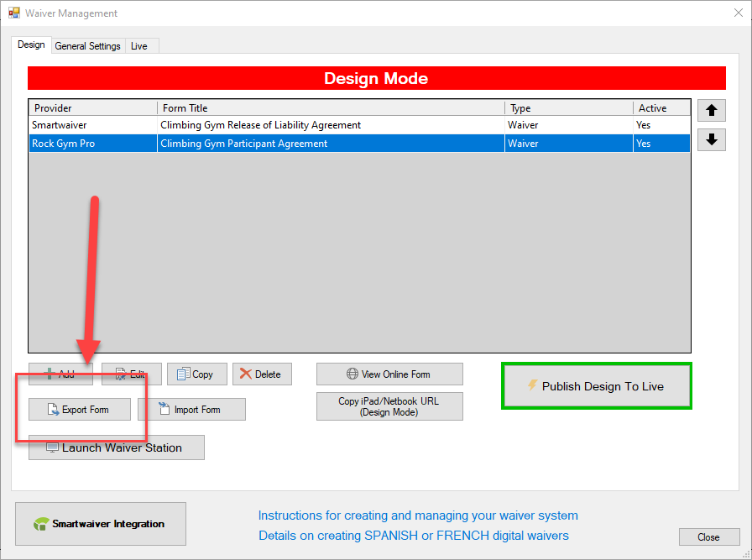
Task: Publish Design To Live
Action: (597, 386)
